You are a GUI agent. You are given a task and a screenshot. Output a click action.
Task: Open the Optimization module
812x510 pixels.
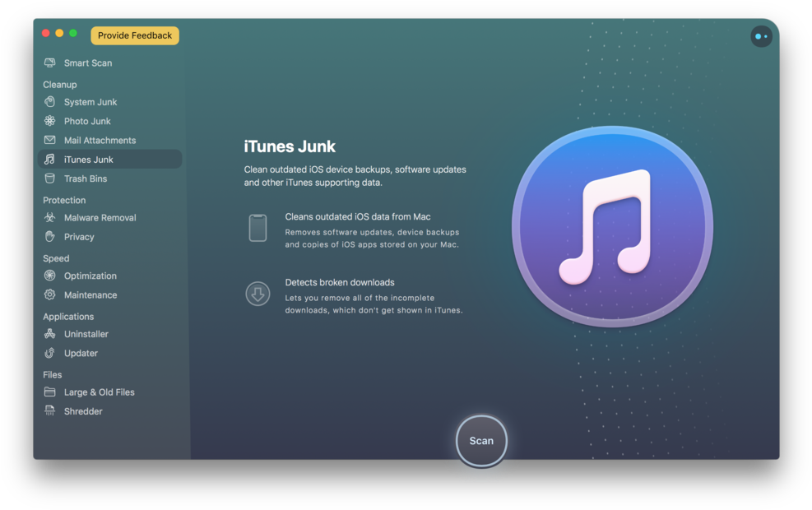(109, 276)
